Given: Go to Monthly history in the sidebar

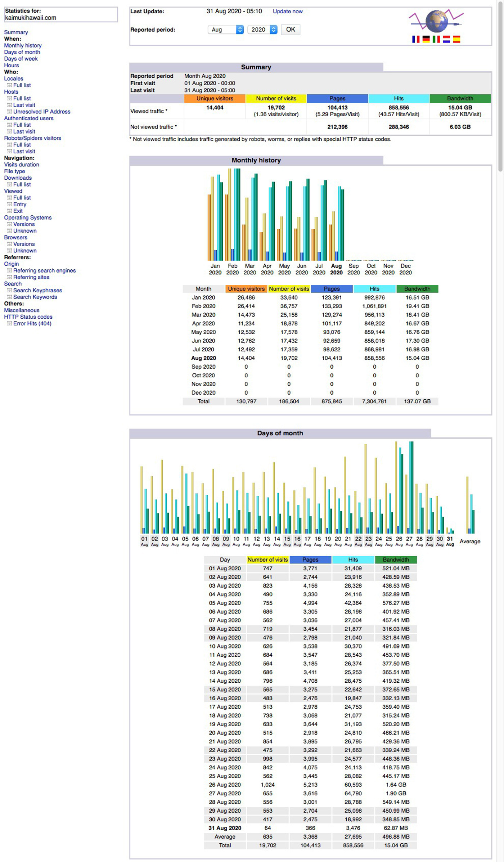Looking at the screenshot, I should 23,46.
